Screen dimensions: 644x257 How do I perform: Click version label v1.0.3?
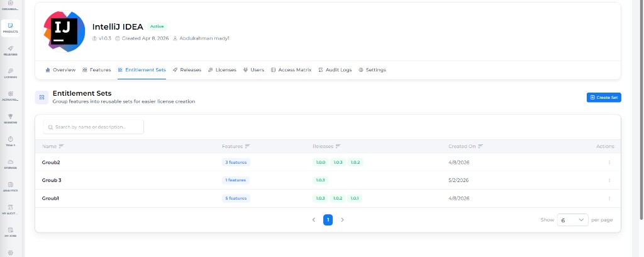[x=102, y=38]
